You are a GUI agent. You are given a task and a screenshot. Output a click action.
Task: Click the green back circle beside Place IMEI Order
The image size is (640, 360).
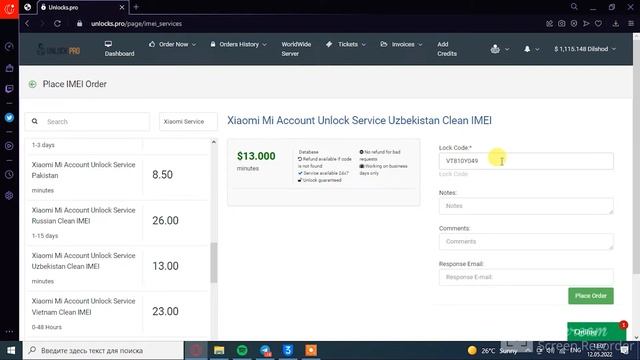coord(32,84)
